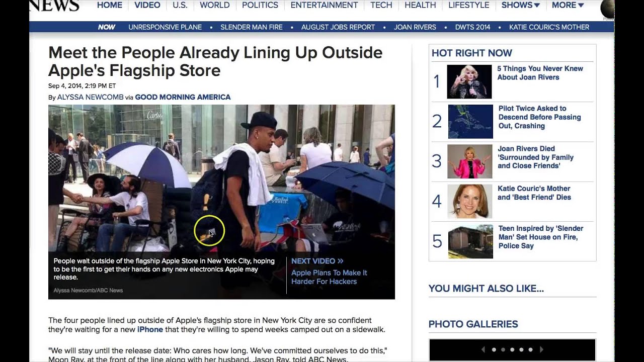This screenshot has width=644, height=362.
Task: Open '5 Things You Never Knew About Joan Rivers'
Action: tap(540, 73)
